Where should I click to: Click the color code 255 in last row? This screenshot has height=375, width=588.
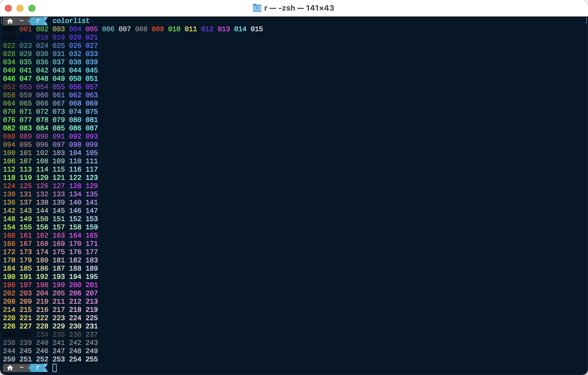(x=91, y=359)
